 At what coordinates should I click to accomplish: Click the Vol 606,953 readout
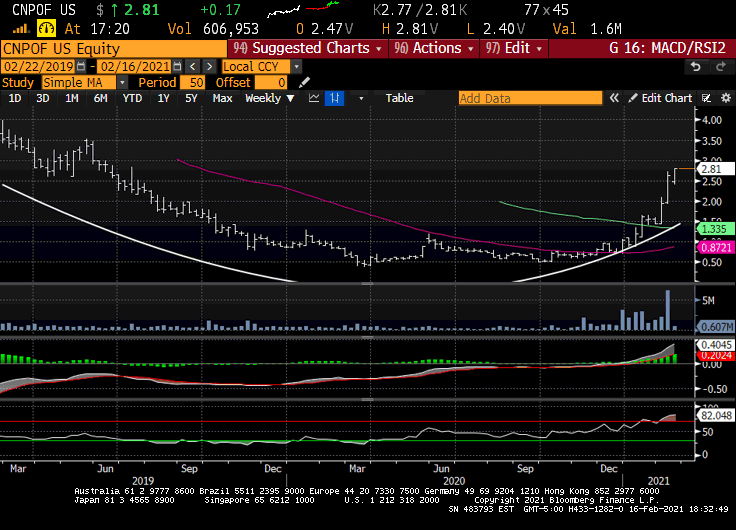(213, 29)
